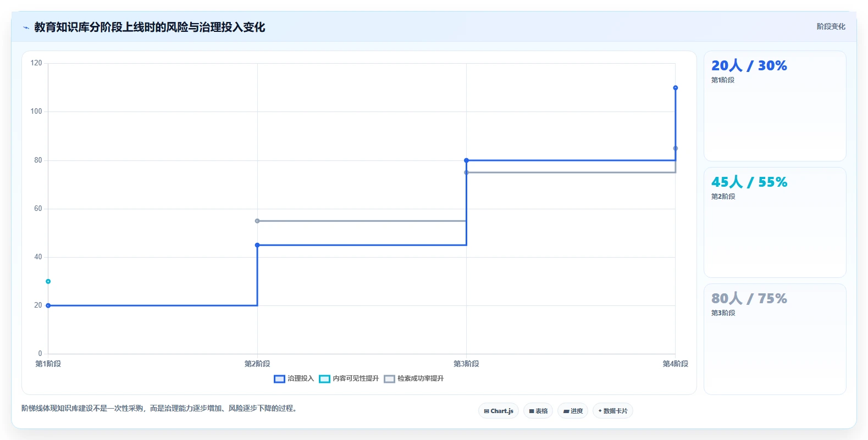Click the lightning icon beside the title
The height and width of the screenshot is (440, 868).
click(26, 27)
